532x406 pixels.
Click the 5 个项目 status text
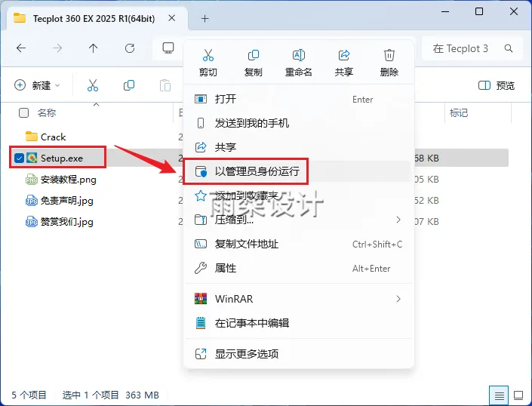pos(29,395)
